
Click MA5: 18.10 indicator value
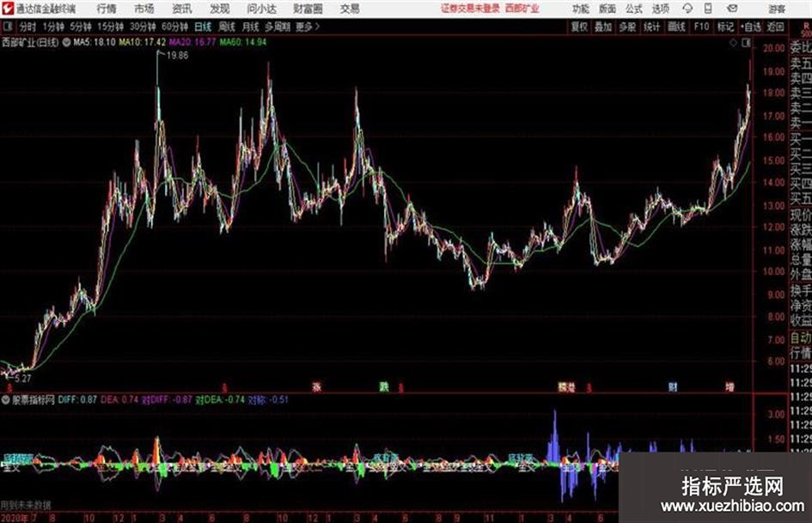95,42
